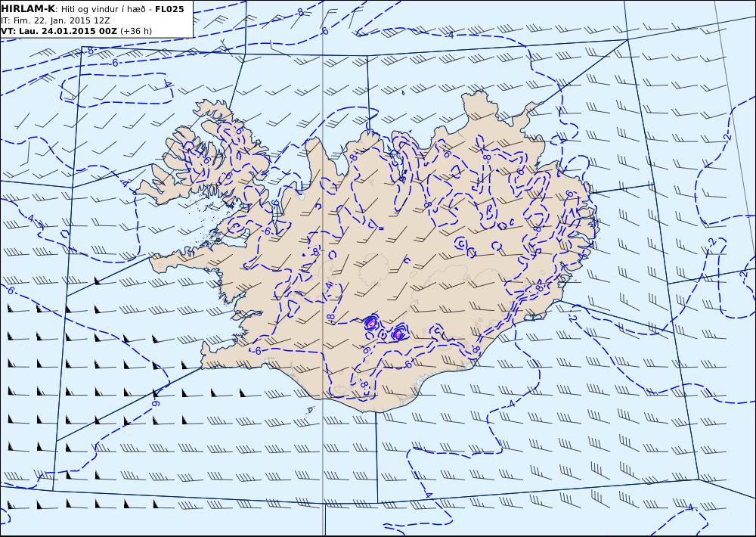Click the 'VT: Lau. 24.01.2015 00Z' valid time

click(x=59, y=31)
